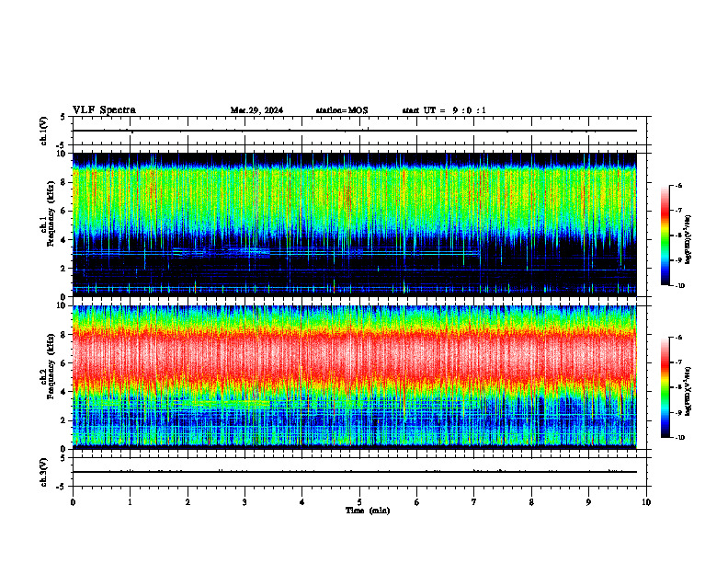Click the time axis tick label "4"

(x=301, y=502)
